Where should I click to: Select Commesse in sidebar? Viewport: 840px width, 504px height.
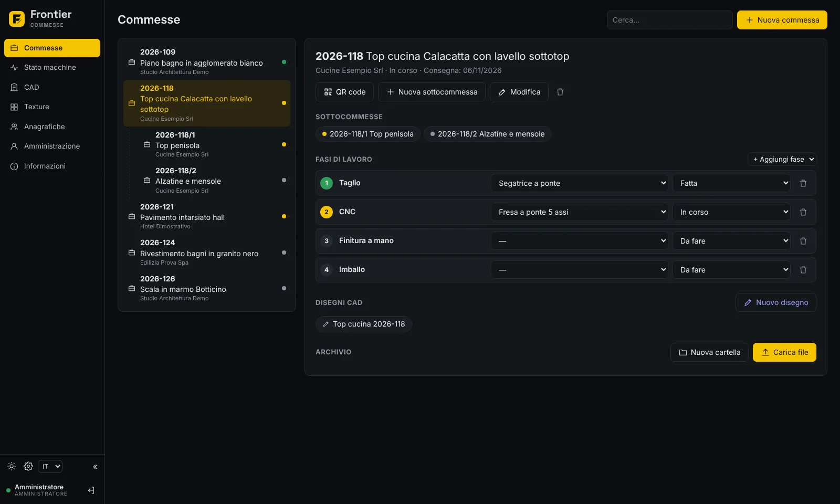(52, 48)
